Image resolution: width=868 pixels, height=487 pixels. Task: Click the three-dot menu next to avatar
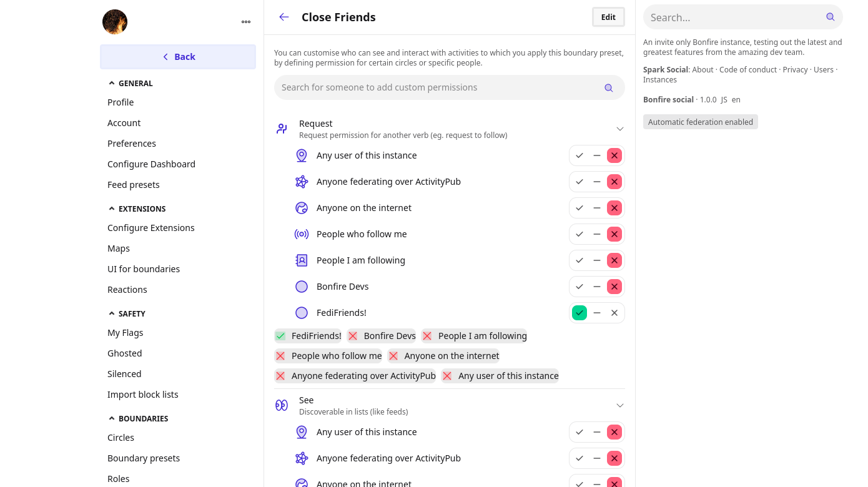[246, 22]
